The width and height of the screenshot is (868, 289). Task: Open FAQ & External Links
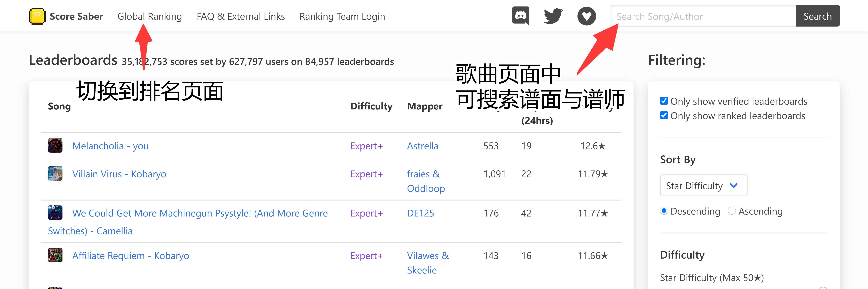click(x=241, y=16)
